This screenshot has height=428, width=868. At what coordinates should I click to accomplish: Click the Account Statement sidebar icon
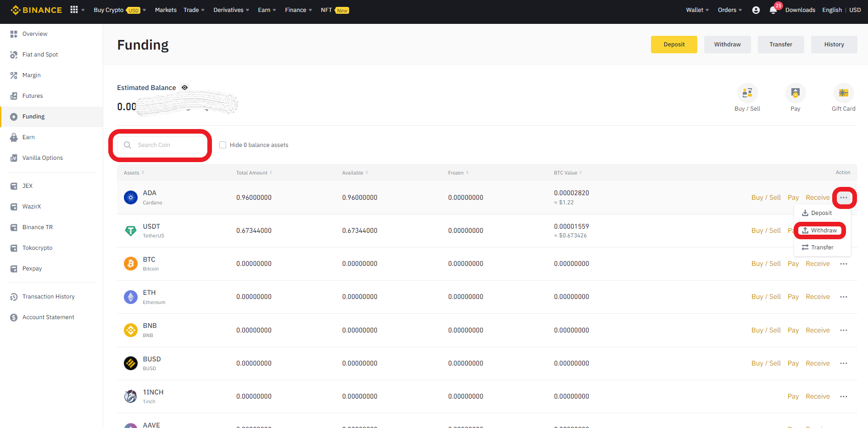pyautogui.click(x=14, y=317)
